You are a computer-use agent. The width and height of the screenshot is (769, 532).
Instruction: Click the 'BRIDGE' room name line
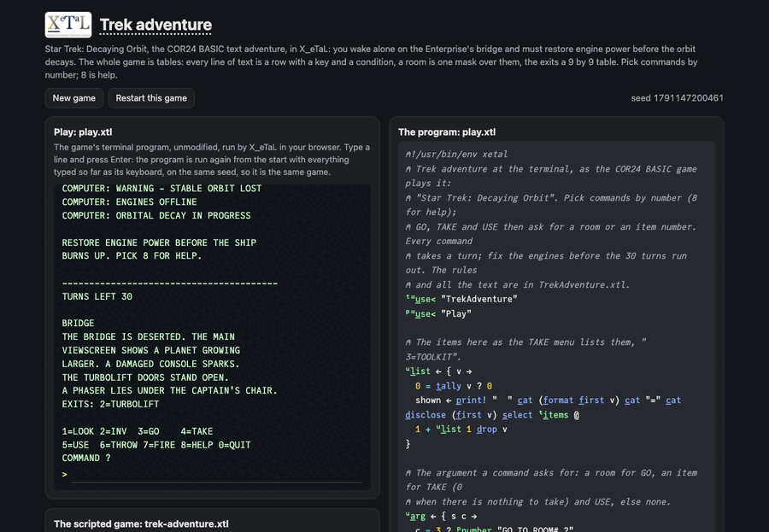(x=78, y=323)
